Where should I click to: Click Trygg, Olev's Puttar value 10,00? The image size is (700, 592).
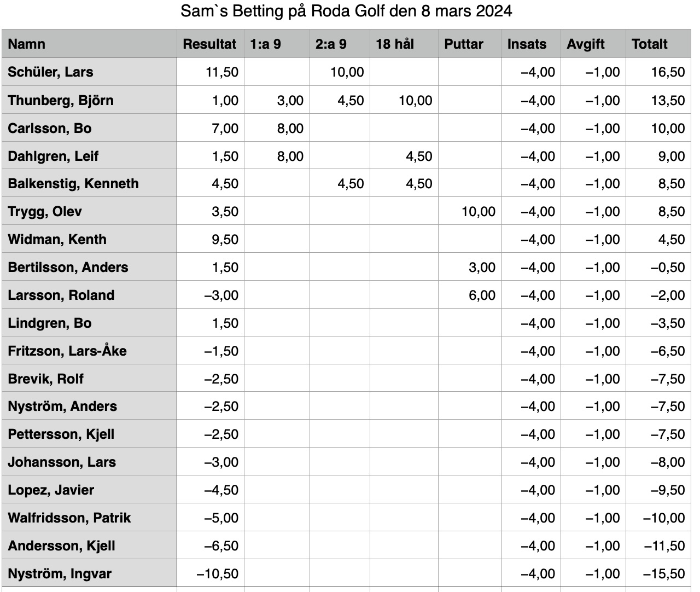pos(470,211)
